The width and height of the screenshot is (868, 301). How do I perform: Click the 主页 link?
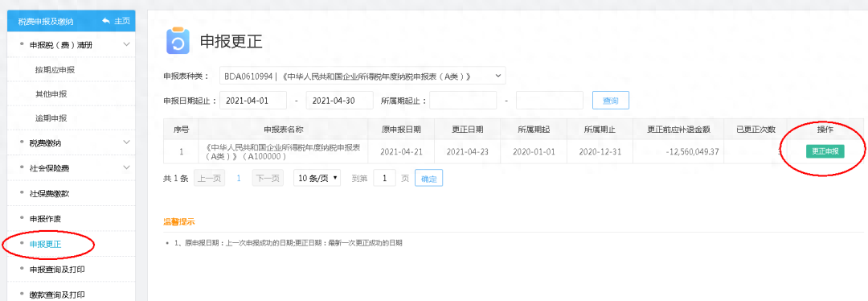(122, 21)
